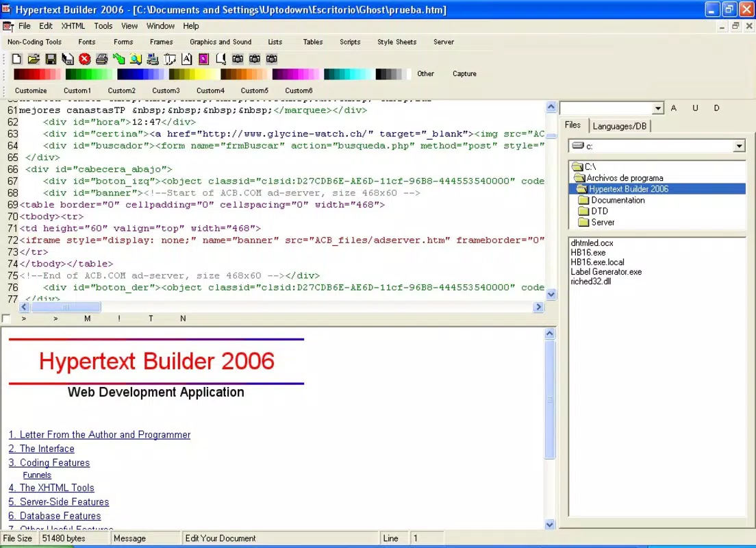Pick a shade from the green color strip
Viewport: 756px width, 548px height.
click(x=89, y=74)
